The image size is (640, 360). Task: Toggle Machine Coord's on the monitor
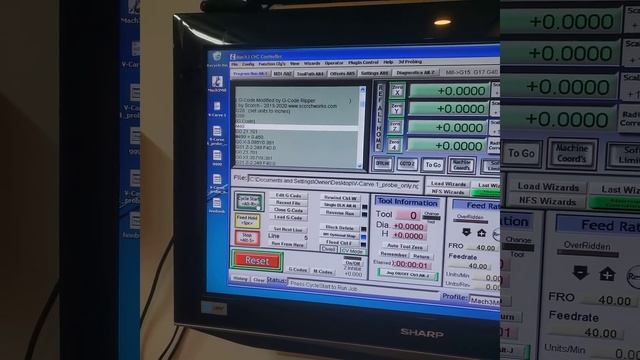(x=461, y=165)
